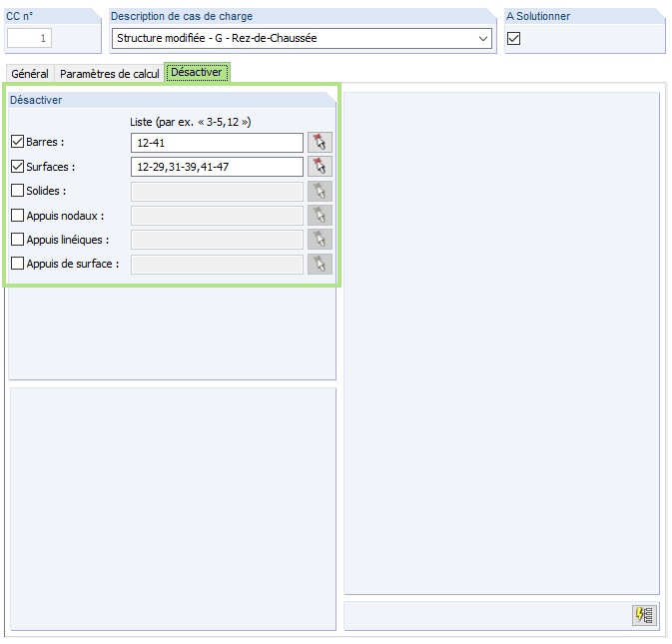Viewport: 672px width, 644px height.
Task: Open the load case description dropdown
Action: coord(483,39)
